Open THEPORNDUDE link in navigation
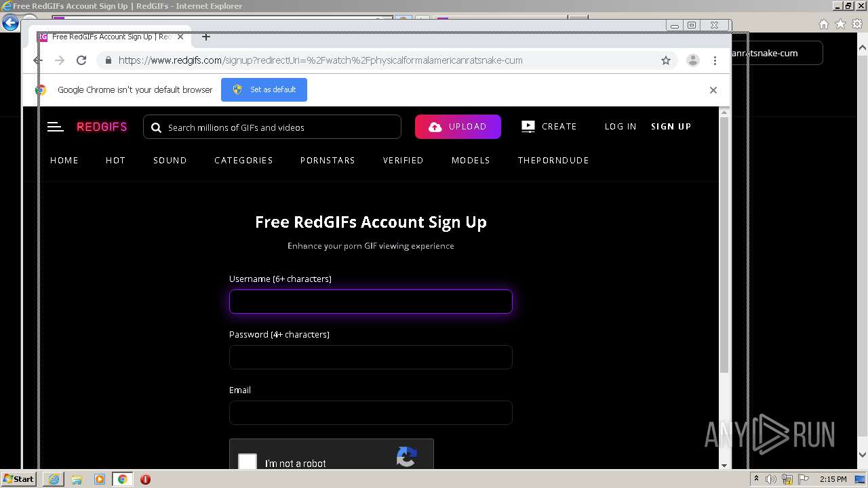 click(553, 161)
